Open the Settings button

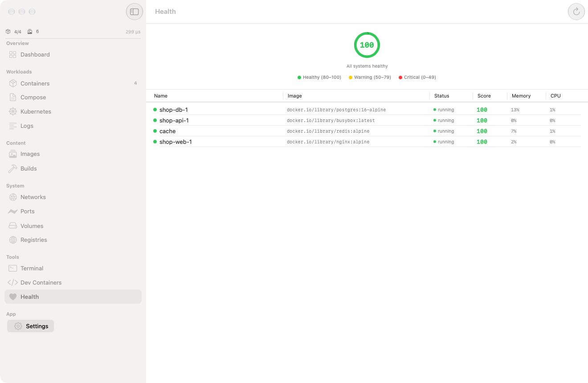click(31, 326)
